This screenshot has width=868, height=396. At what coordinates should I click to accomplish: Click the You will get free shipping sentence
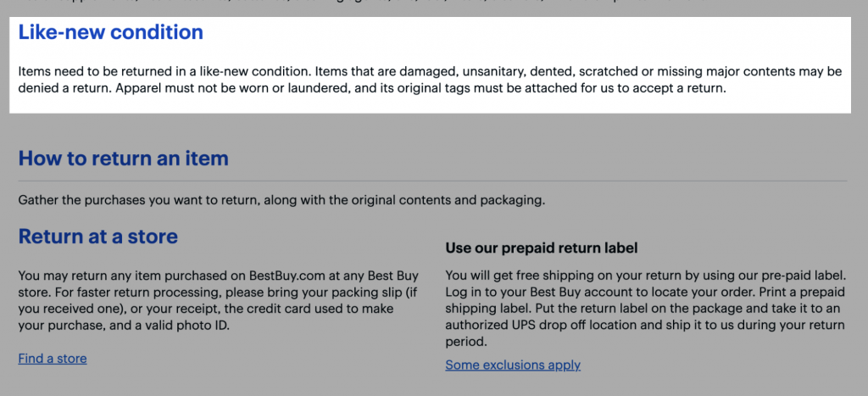click(x=645, y=276)
